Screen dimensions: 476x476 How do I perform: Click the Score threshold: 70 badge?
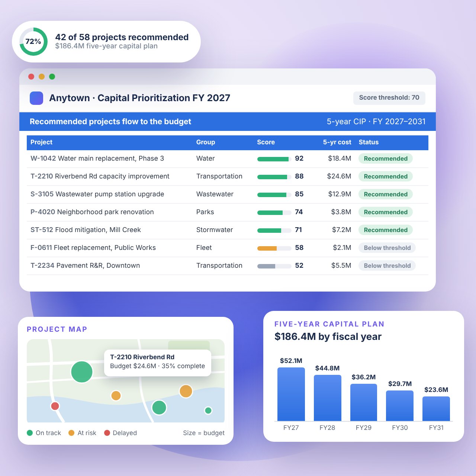(x=389, y=98)
